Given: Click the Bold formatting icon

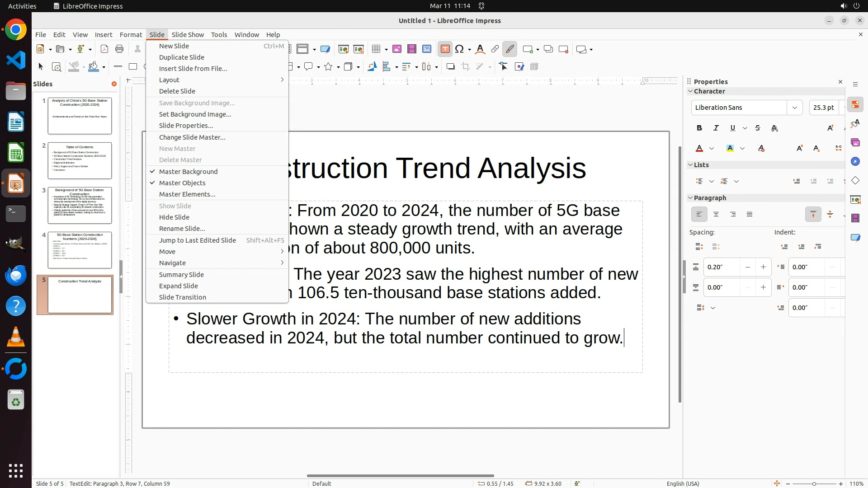Looking at the screenshot, I should (x=699, y=128).
